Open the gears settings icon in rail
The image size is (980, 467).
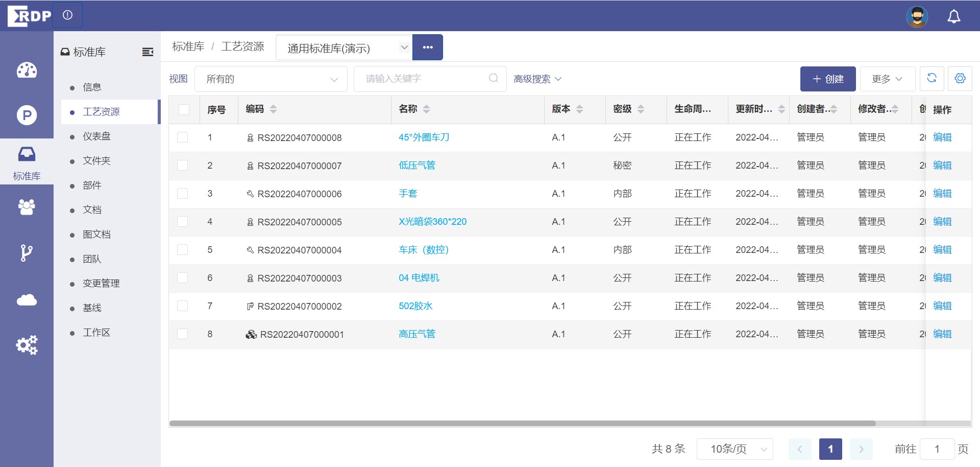[27, 345]
